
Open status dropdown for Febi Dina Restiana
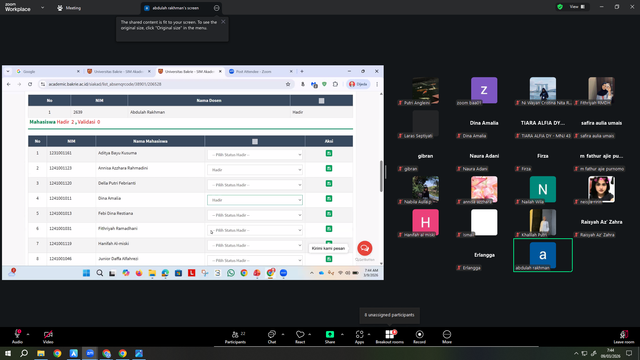click(x=255, y=215)
